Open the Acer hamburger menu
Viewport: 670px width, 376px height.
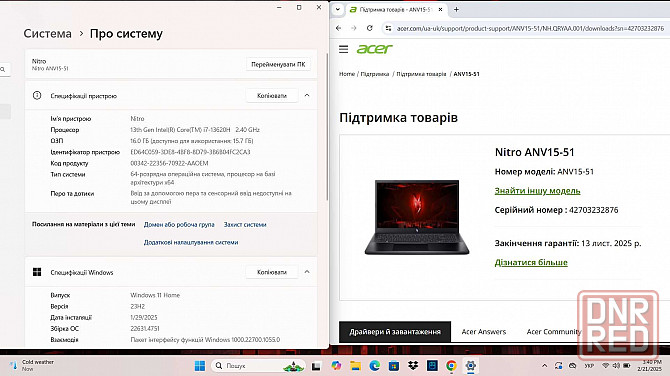(x=344, y=49)
